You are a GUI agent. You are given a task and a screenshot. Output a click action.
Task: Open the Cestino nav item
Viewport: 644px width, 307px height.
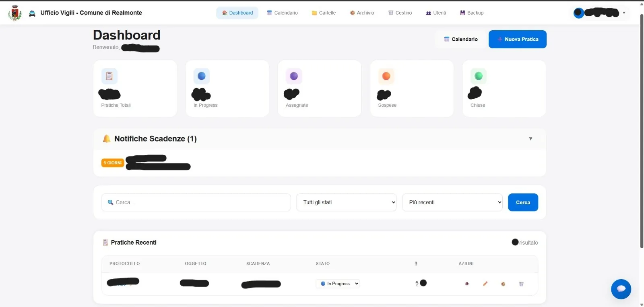point(400,13)
